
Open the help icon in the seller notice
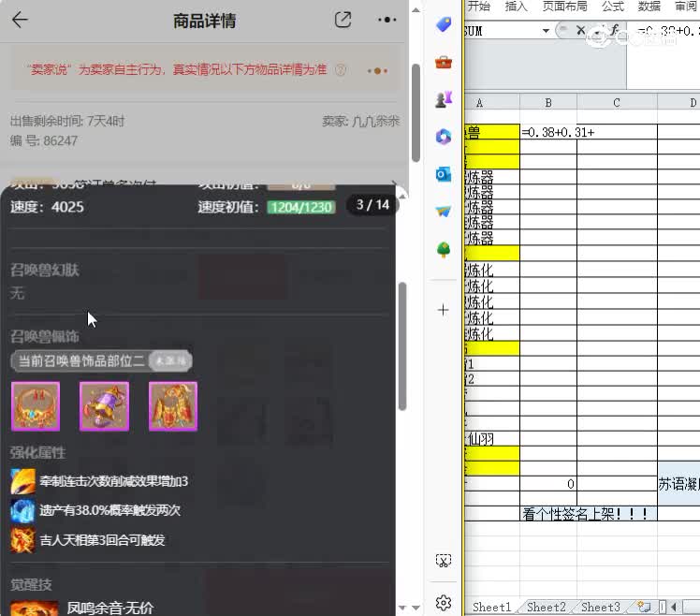[341, 70]
